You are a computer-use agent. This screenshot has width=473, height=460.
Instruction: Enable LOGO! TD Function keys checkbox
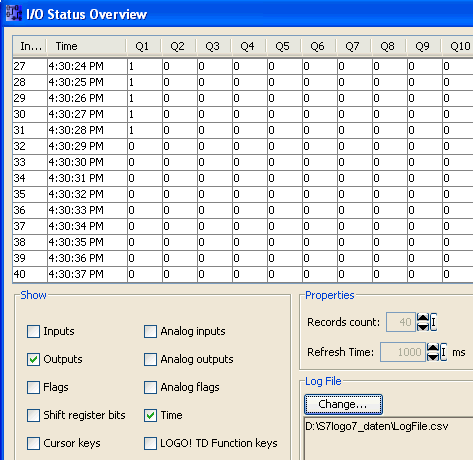[x=150, y=443]
